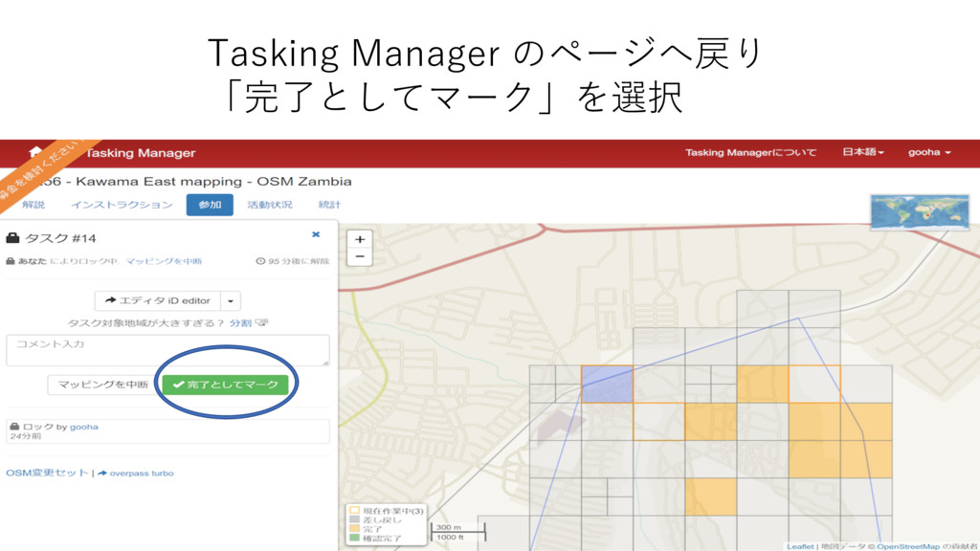Switch to the 活動状況 tab
980x551 pixels.
(x=269, y=205)
